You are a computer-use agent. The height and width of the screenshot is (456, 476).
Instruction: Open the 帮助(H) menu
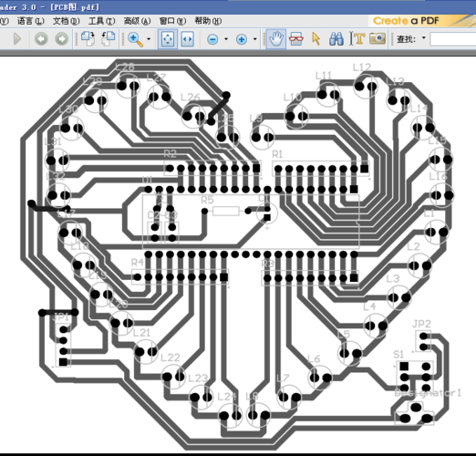pos(208,21)
